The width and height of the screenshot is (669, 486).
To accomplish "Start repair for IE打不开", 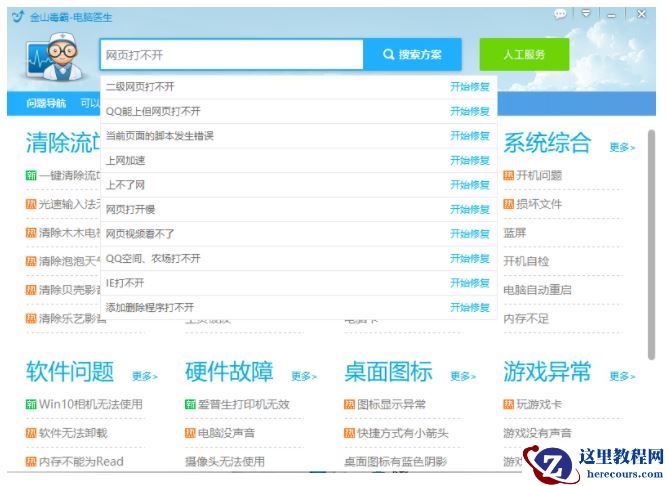I will coord(470,283).
